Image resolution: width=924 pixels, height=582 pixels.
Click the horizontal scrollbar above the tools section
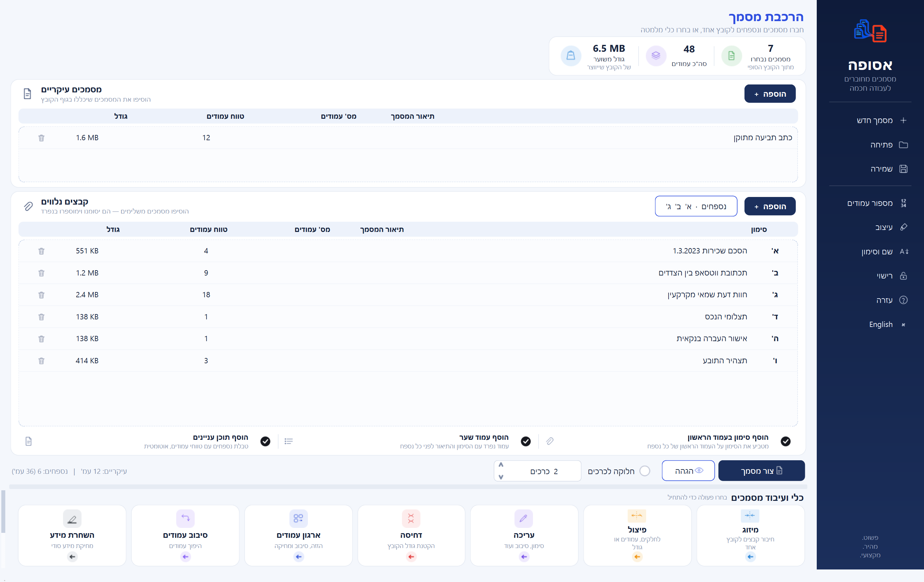pyautogui.click(x=408, y=486)
